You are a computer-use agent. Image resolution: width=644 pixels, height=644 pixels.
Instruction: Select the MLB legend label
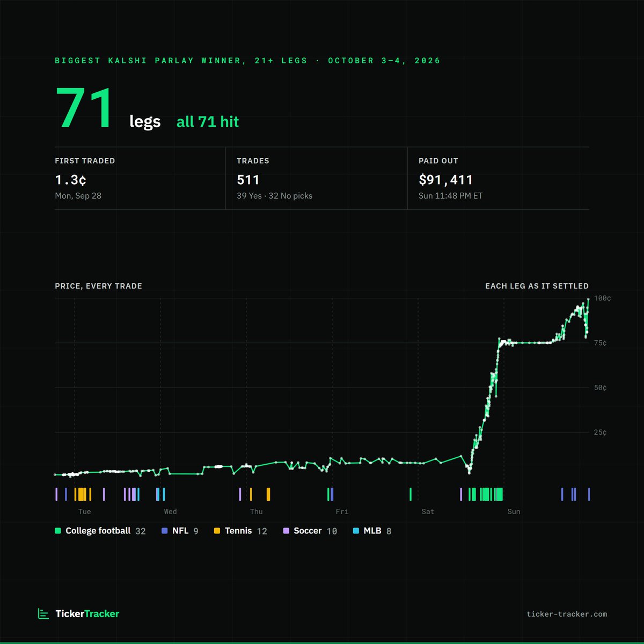tap(372, 531)
